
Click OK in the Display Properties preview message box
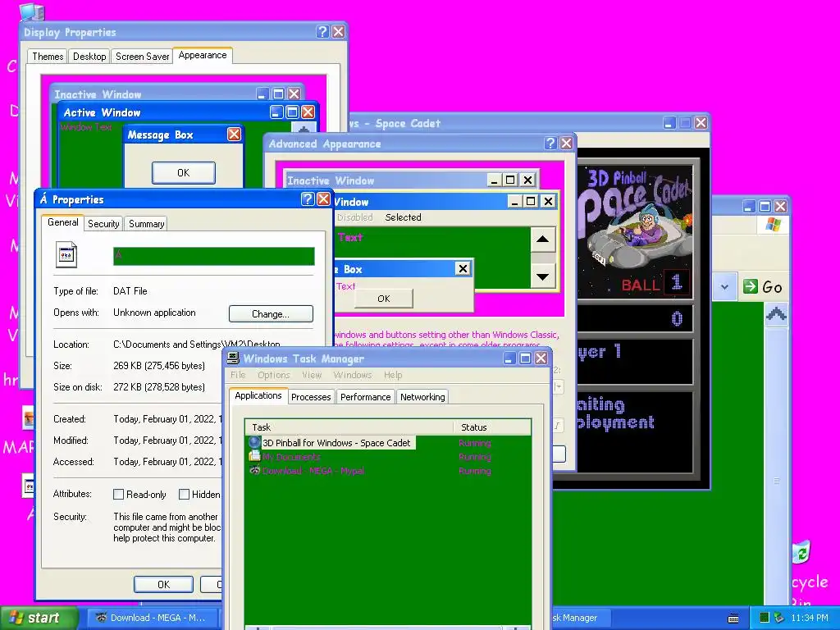click(183, 172)
